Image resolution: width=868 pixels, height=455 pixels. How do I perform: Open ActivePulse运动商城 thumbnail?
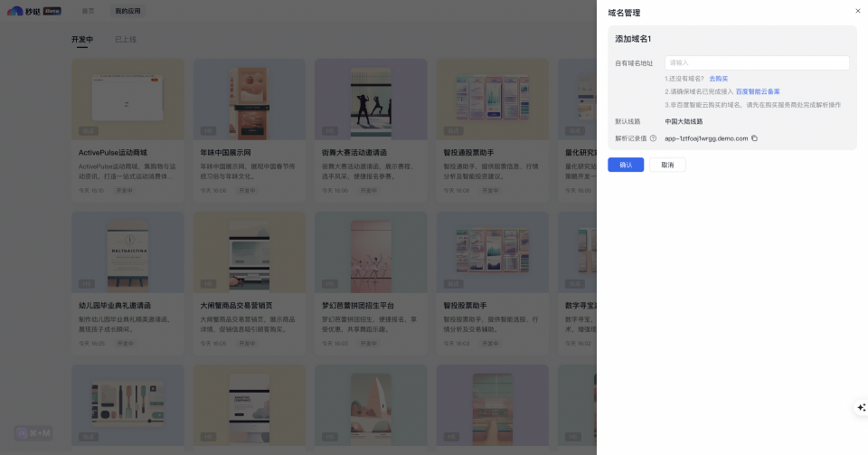127,100
